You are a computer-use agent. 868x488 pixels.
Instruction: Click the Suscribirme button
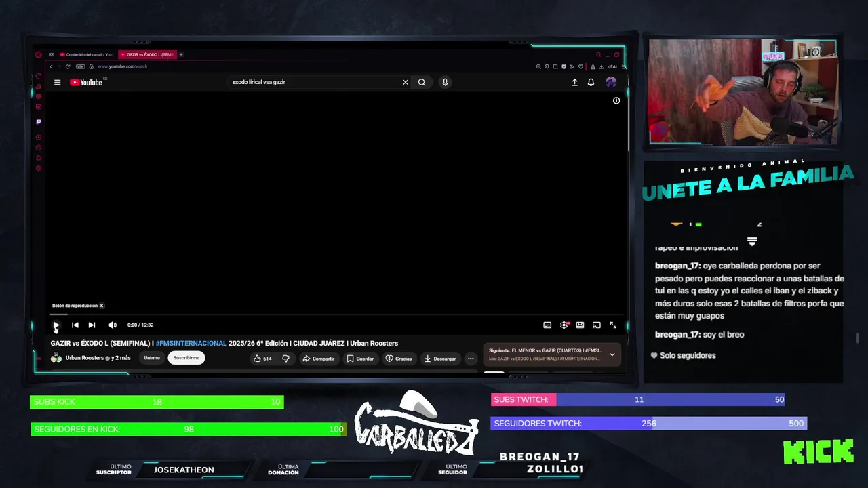186,358
